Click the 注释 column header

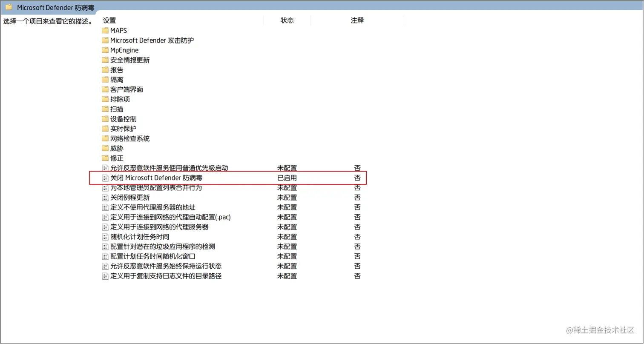pos(357,20)
